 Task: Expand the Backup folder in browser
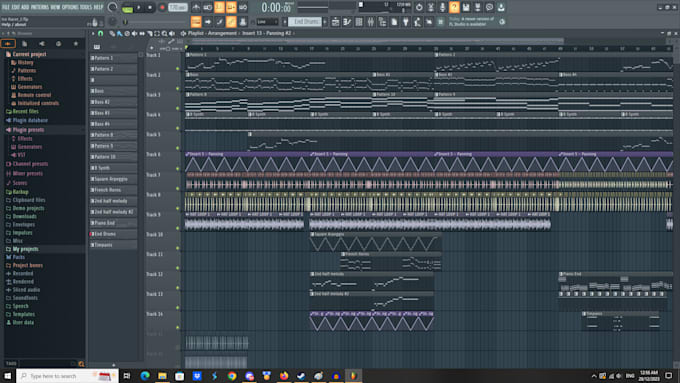pos(20,192)
